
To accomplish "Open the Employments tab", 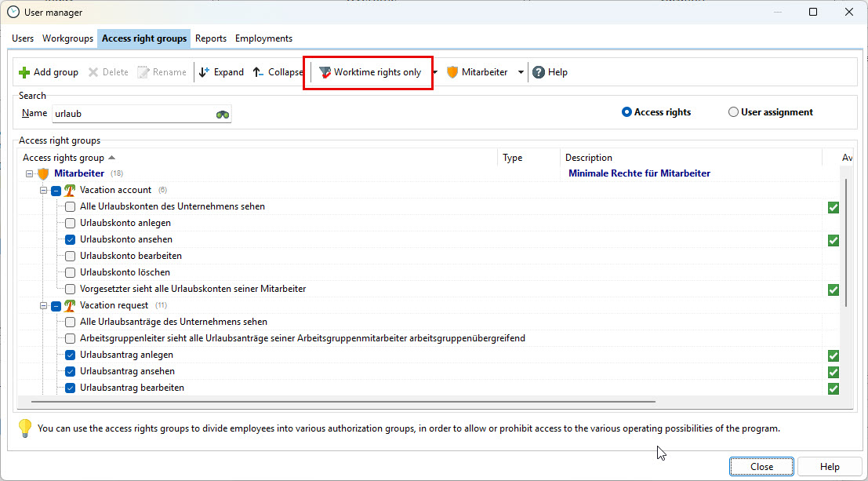I will (263, 38).
